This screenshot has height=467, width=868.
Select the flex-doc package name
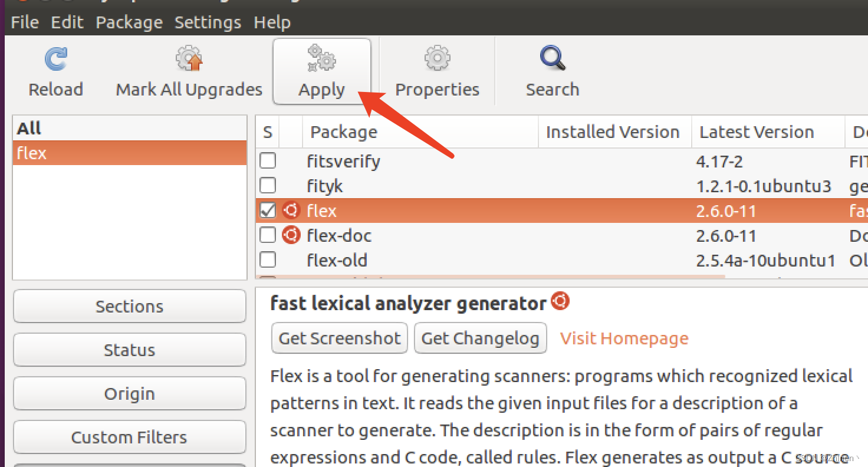tap(339, 236)
